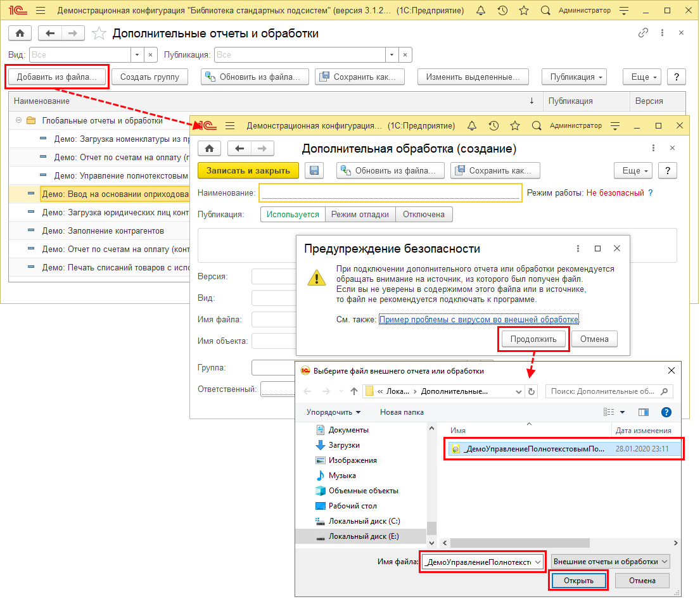700x599 pixels.
Task: Click the refresh button in the file dialog
Action: click(532, 391)
